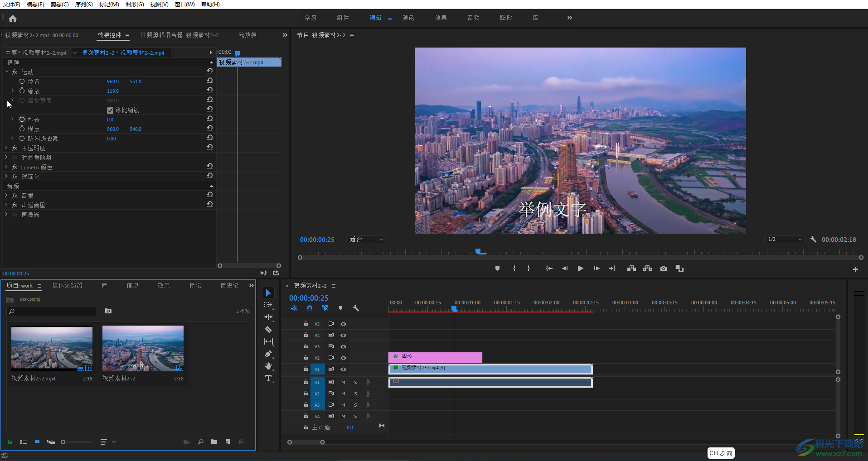Reset the Position parameter

pyautogui.click(x=210, y=81)
